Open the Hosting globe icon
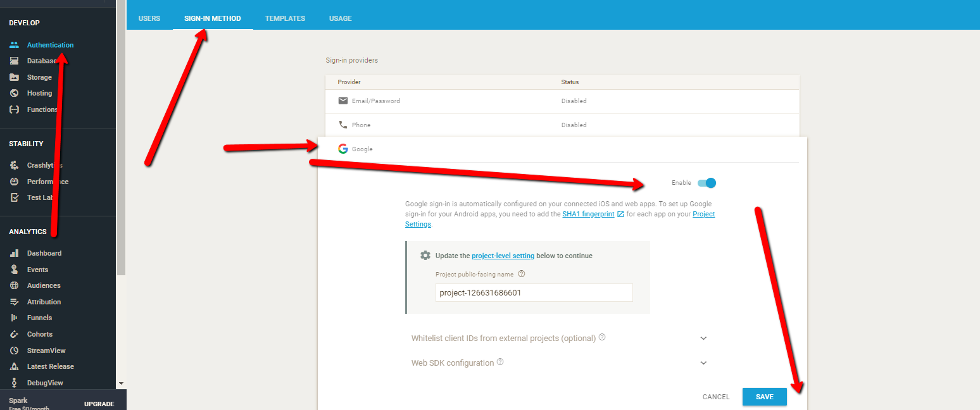The image size is (980, 410). (x=14, y=93)
